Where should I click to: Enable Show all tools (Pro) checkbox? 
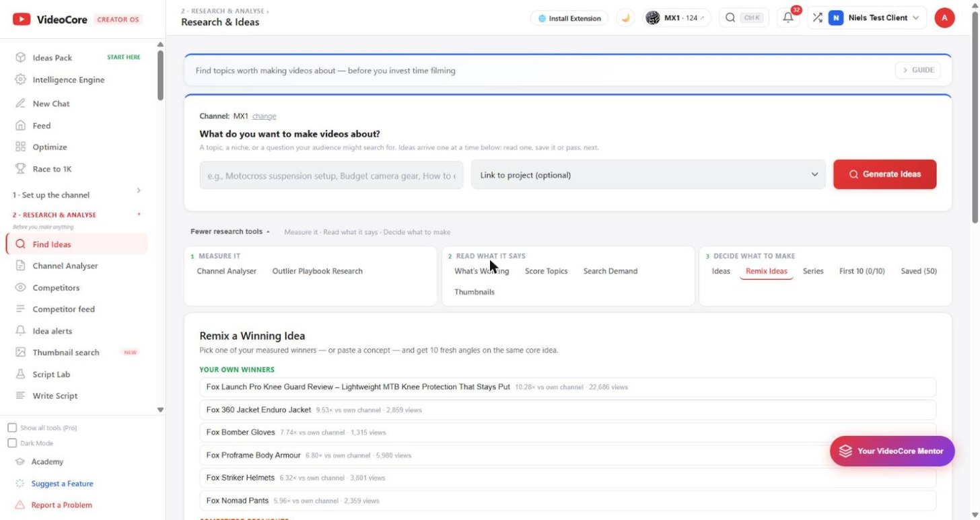pyautogui.click(x=12, y=428)
